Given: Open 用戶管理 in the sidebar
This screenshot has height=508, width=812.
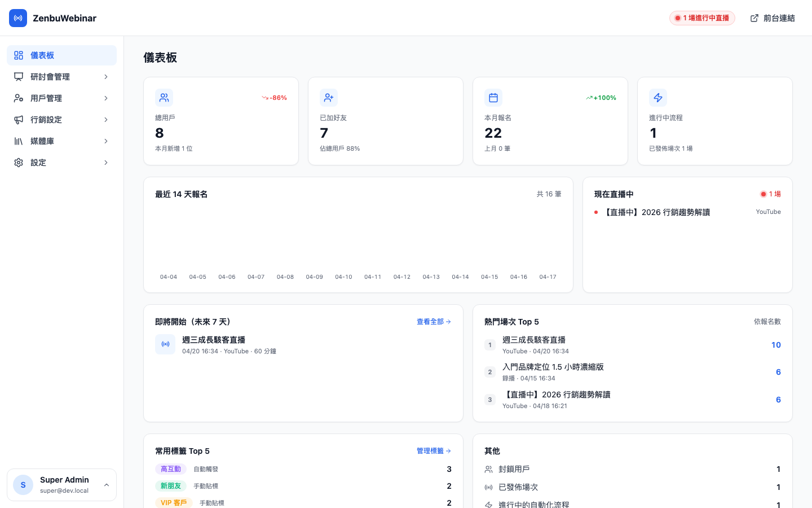Looking at the screenshot, I should [x=62, y=98].
